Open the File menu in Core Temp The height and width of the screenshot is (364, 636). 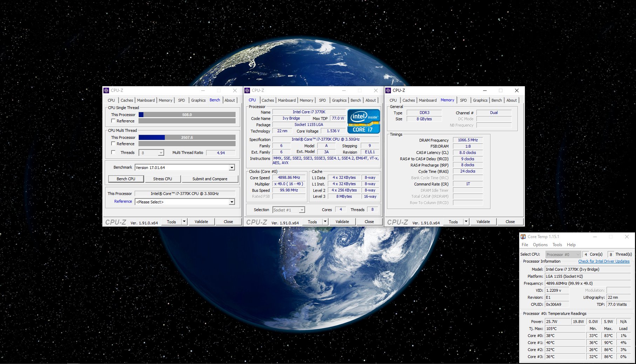point(525,245)
